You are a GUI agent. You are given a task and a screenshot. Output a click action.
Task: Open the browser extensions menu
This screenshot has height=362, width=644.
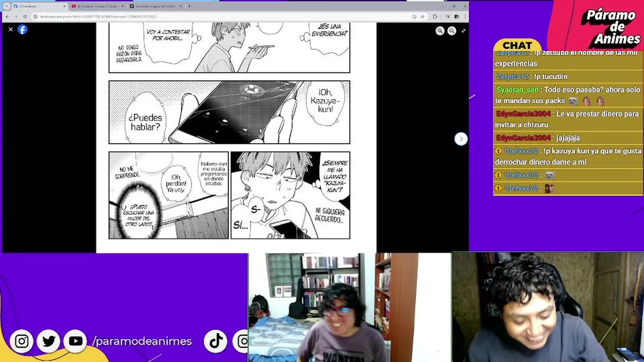tap(435, 17)
